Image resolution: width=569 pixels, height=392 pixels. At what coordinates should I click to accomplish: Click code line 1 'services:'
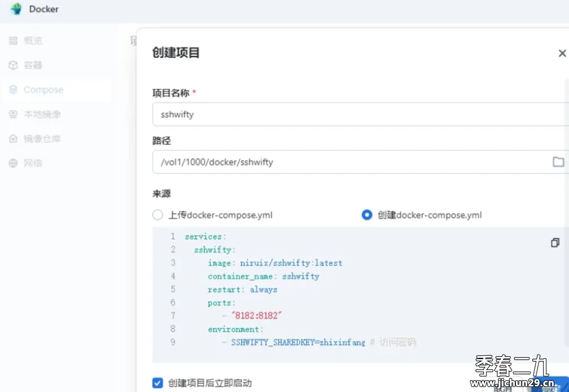tap(205, 237)
